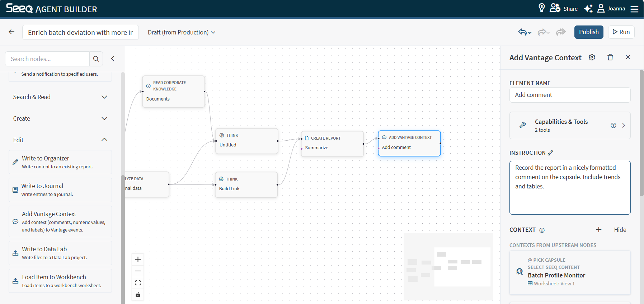Open the hamburger main menu
The image size is (644, 304).
point(635,9)
